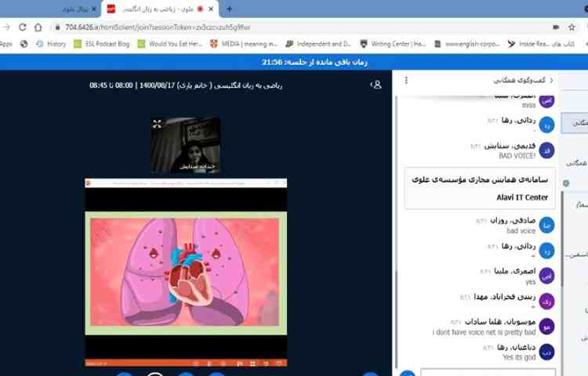
Task: Open the chat options three-dot menu
Action: pos(405,81)
